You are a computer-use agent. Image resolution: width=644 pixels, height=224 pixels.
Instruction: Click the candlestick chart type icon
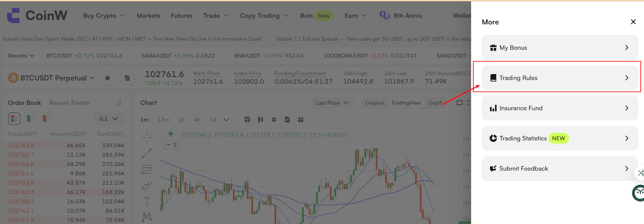[261, 120]
